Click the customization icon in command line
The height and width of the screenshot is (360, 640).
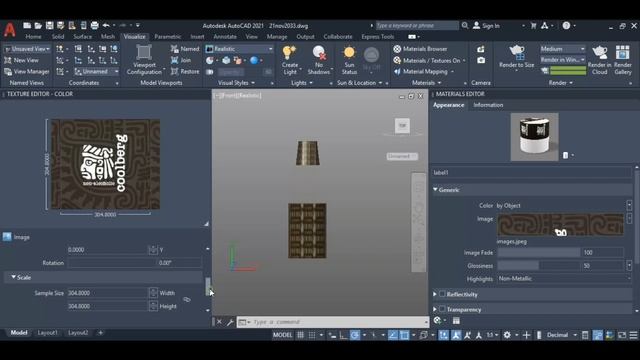[230, 322]
